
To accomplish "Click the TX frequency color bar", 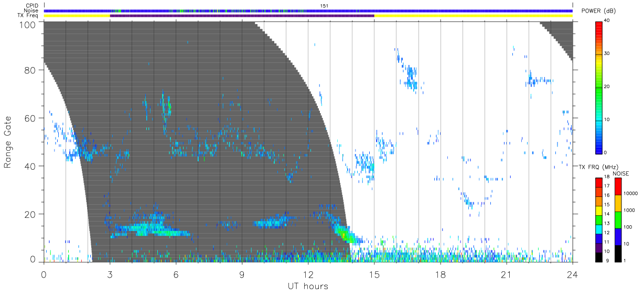I will [x=599, y=219].
